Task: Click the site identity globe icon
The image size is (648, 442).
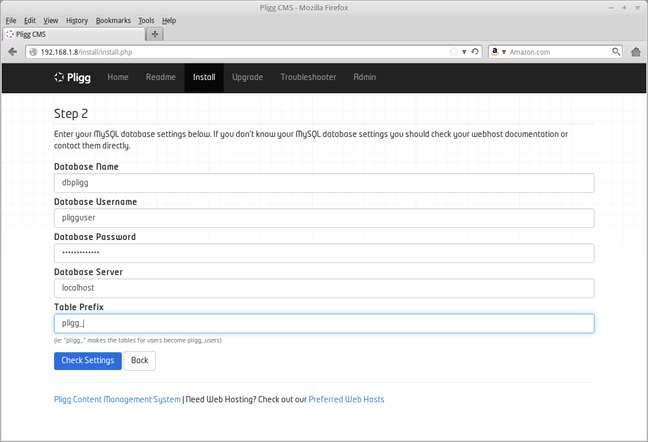Action: (x=33, y=52)
